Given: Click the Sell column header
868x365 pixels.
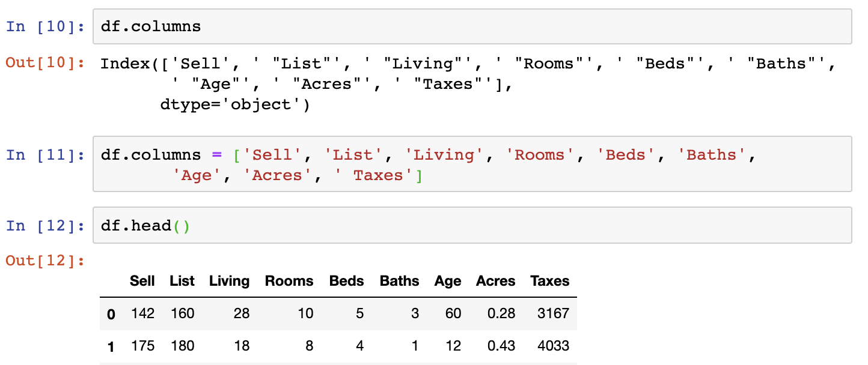Looking at the screenshot, I should (142, 281).
